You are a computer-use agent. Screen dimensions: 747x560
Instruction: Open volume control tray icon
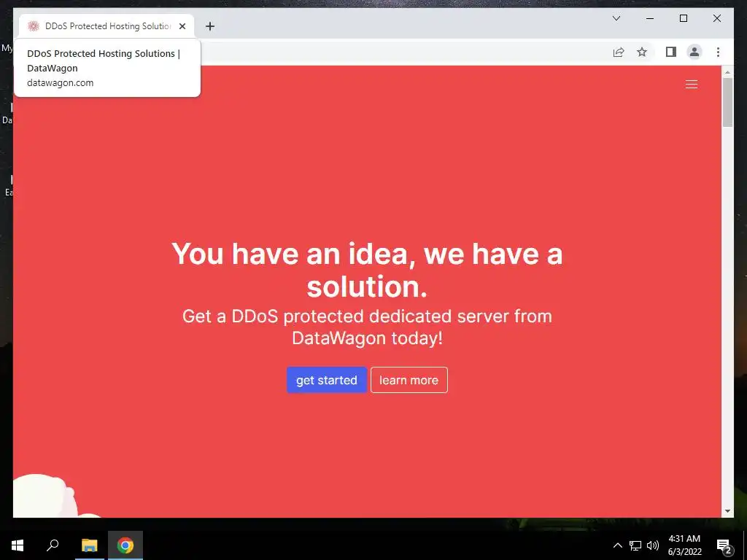click(653, 545)
